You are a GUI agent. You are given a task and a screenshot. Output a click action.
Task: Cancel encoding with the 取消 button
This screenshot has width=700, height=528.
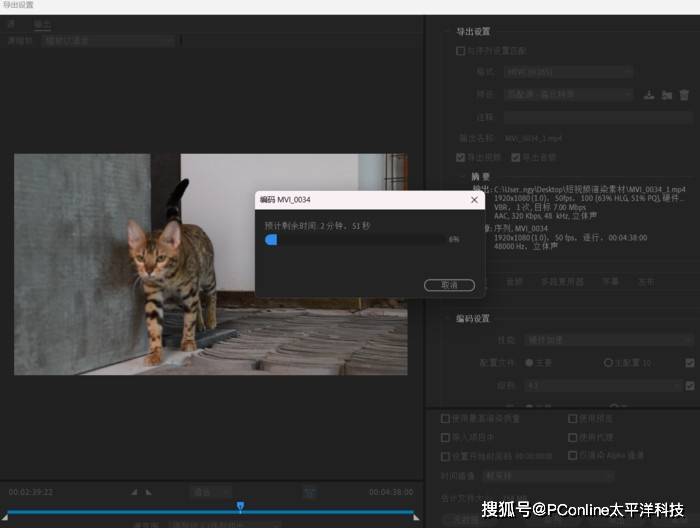click(x=450, y=285)
